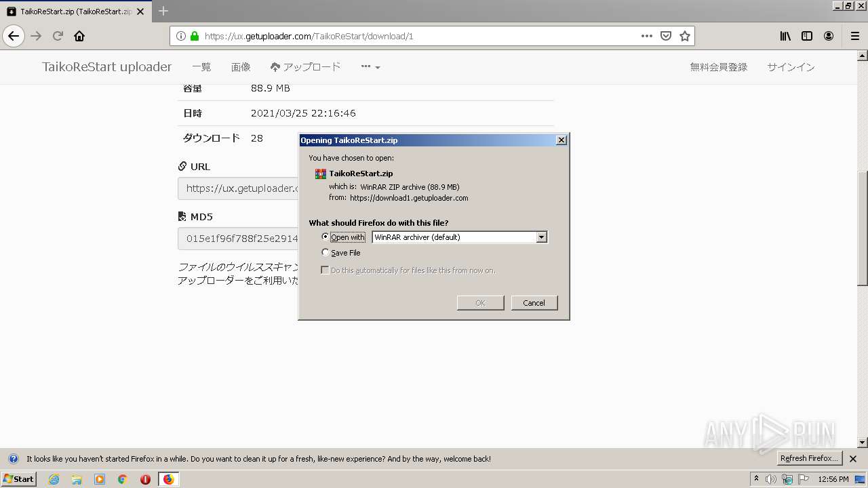Image resolution: width=868 pixels, height=488 pixels.
Task: Open the Windows Start menu
Action: [x=18, y=479]
